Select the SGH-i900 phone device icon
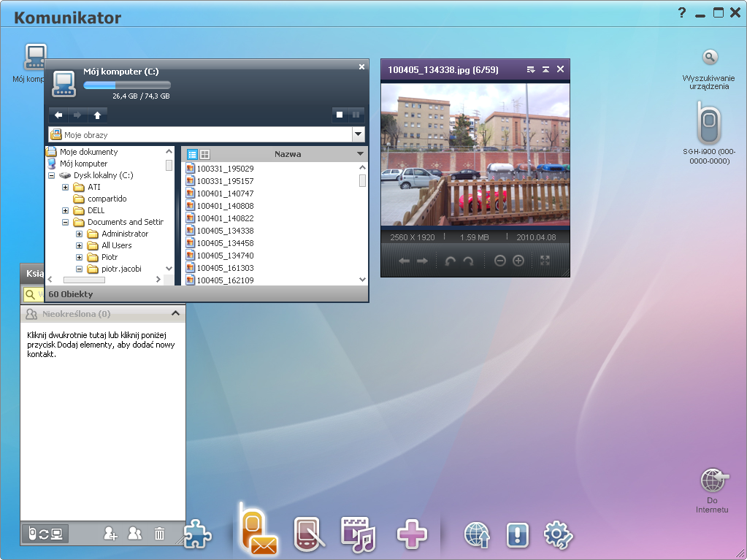Image resolution: width=747 pixels, height=560 pixels. point(708,123)
